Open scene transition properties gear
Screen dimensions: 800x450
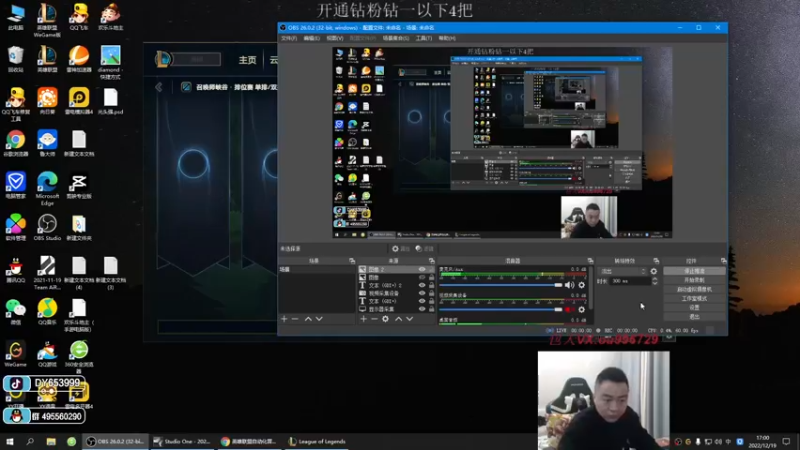click(x=654, y=271)
